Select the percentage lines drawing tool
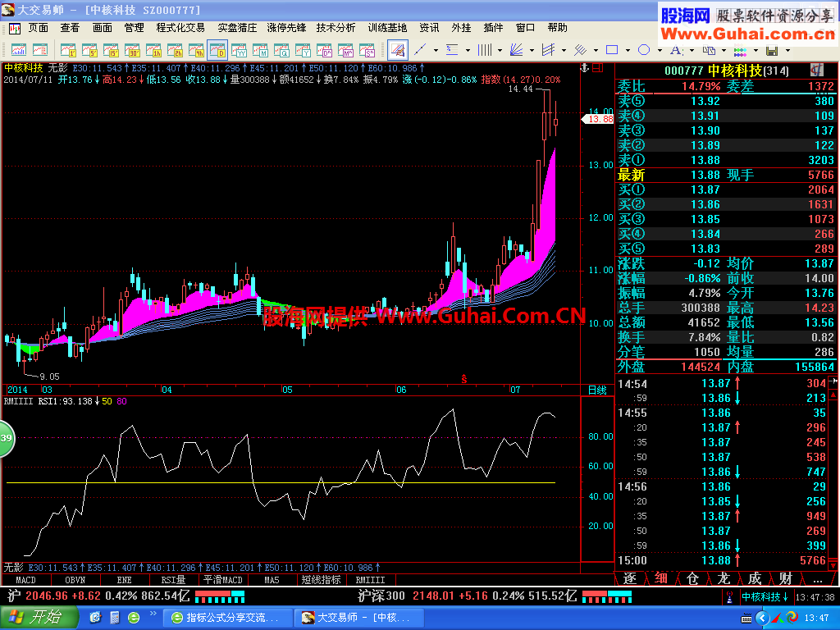Image resolution: width=840 pixels, height=630 pixels. [453, 50]
